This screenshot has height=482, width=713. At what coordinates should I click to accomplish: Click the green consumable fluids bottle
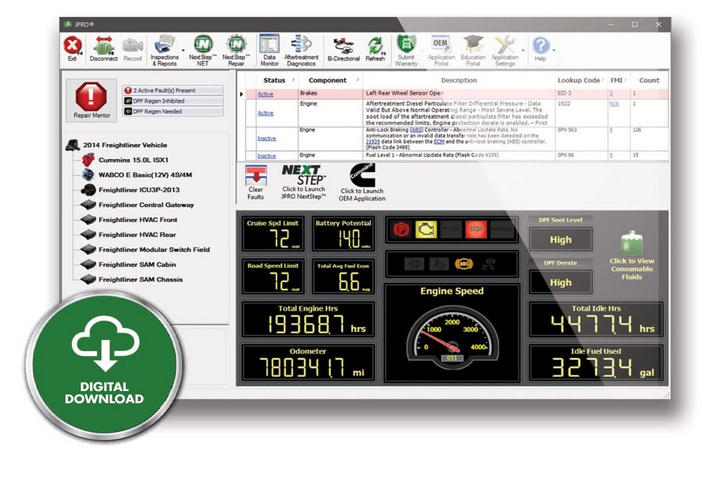coord(632,243)
